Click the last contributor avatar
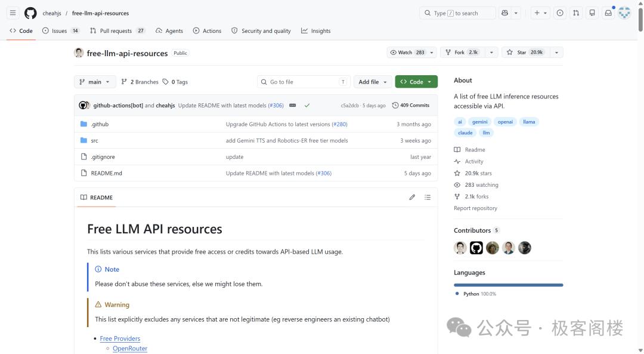The width and height of the screenshot is (644, 354). click(x=525, y=248)
